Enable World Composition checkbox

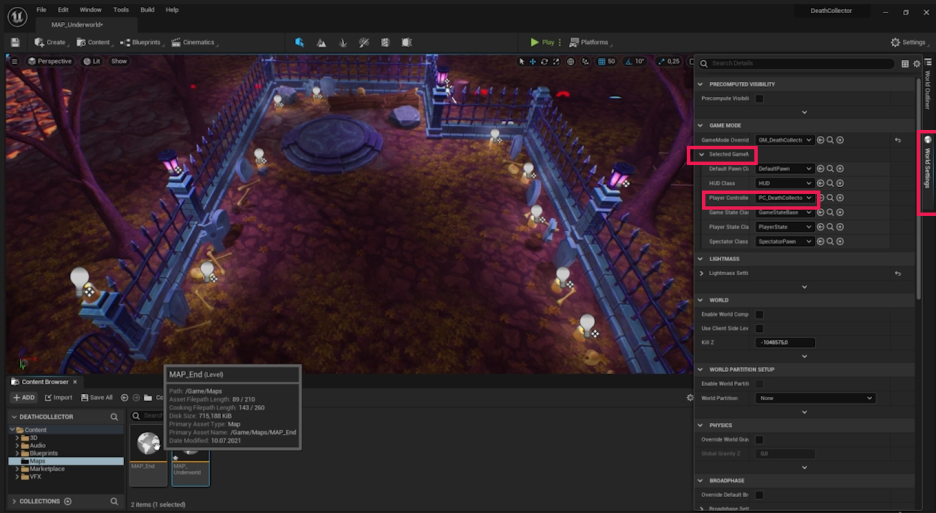click(x=759, y=314)
